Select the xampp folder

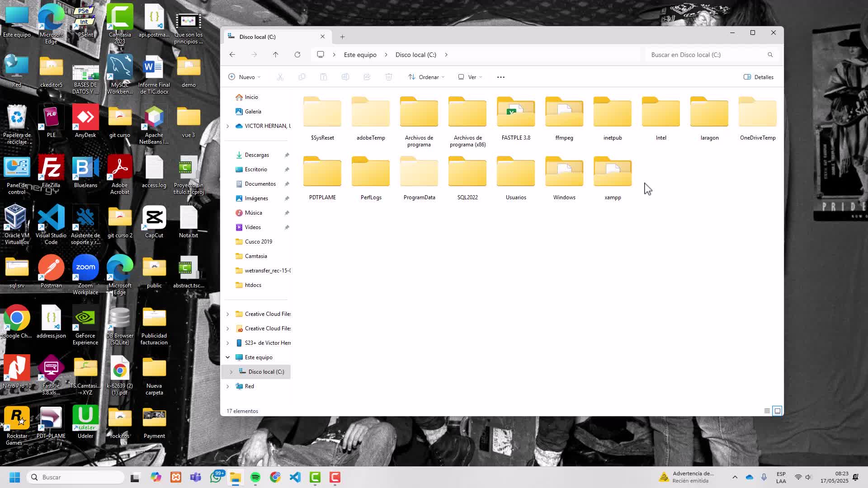[x=613, y=178]
